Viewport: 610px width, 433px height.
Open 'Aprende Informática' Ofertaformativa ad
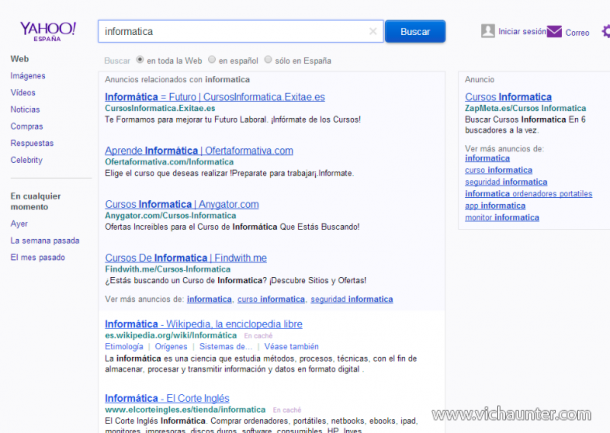(199, 151)
